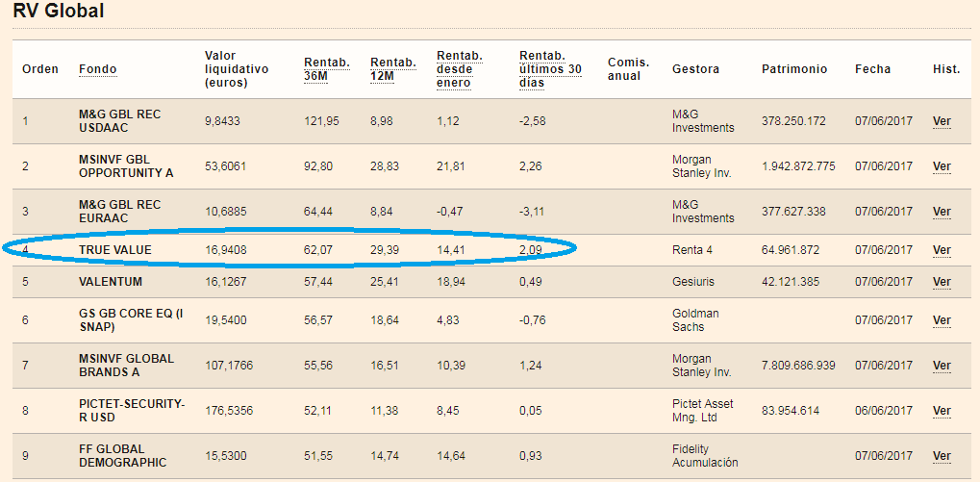
Task: Open Ver history for PICTET-SECURITY-R USD
Action: 942,412
